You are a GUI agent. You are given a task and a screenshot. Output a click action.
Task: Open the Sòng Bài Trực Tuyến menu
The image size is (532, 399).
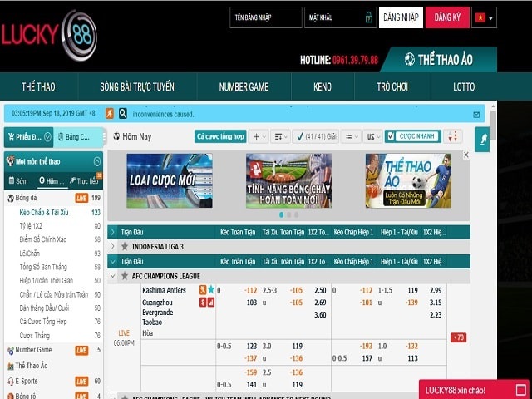[x=137, y=86]
